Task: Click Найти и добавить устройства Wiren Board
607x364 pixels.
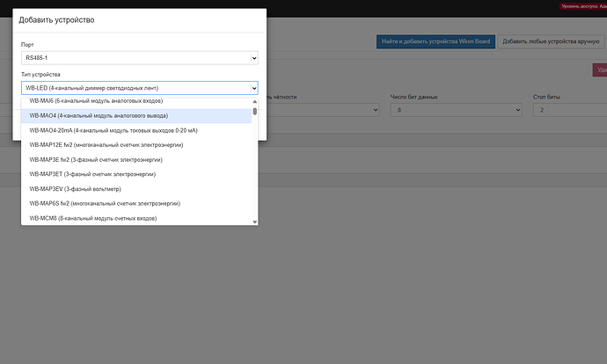Action: [435, 41]
